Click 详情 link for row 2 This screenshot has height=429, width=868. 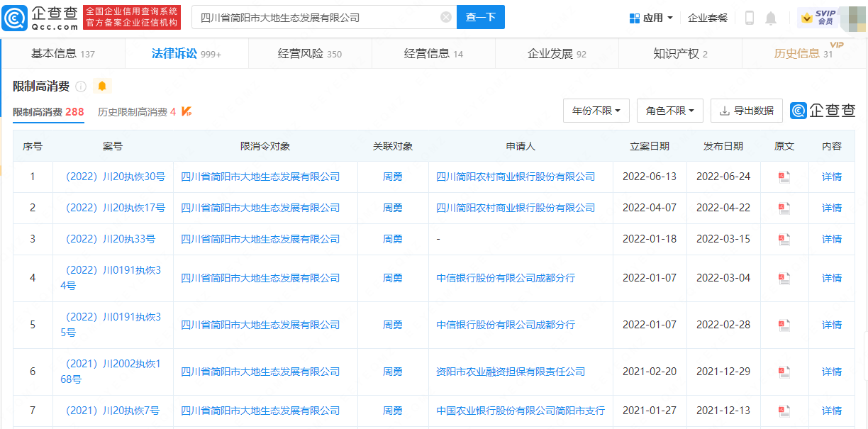(x=831, y=208)
